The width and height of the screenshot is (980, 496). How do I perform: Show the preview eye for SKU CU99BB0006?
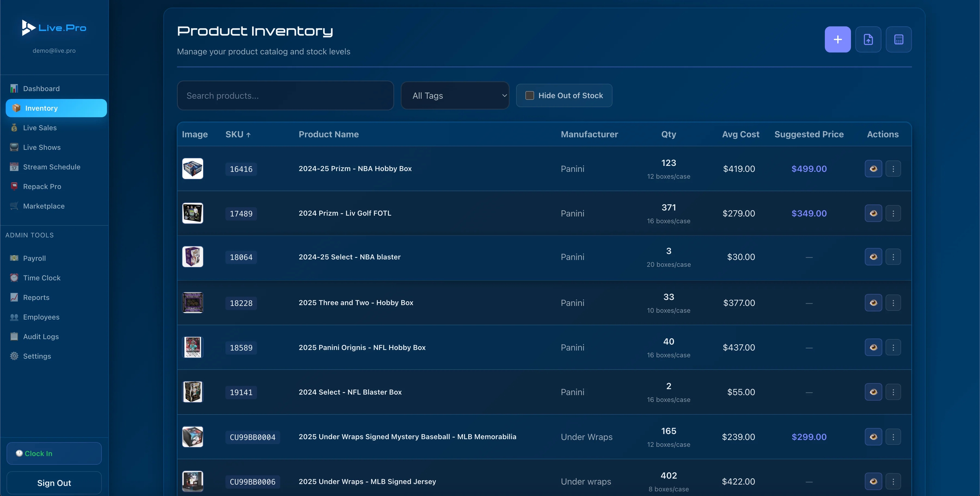[x=873, y=481]
